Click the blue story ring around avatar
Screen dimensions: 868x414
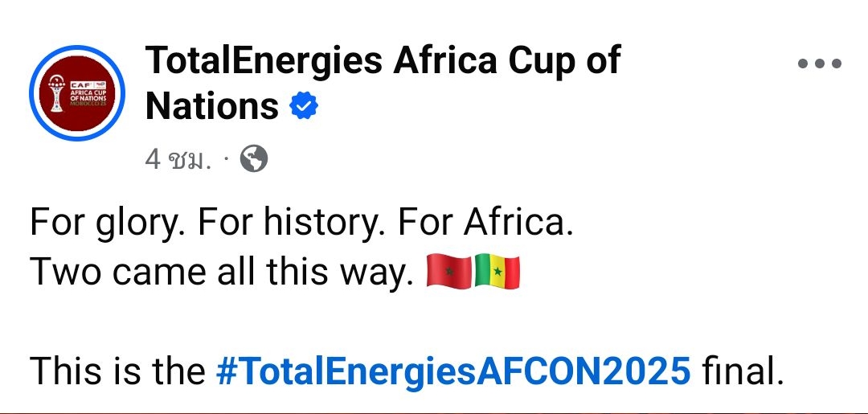coord(32,93)
